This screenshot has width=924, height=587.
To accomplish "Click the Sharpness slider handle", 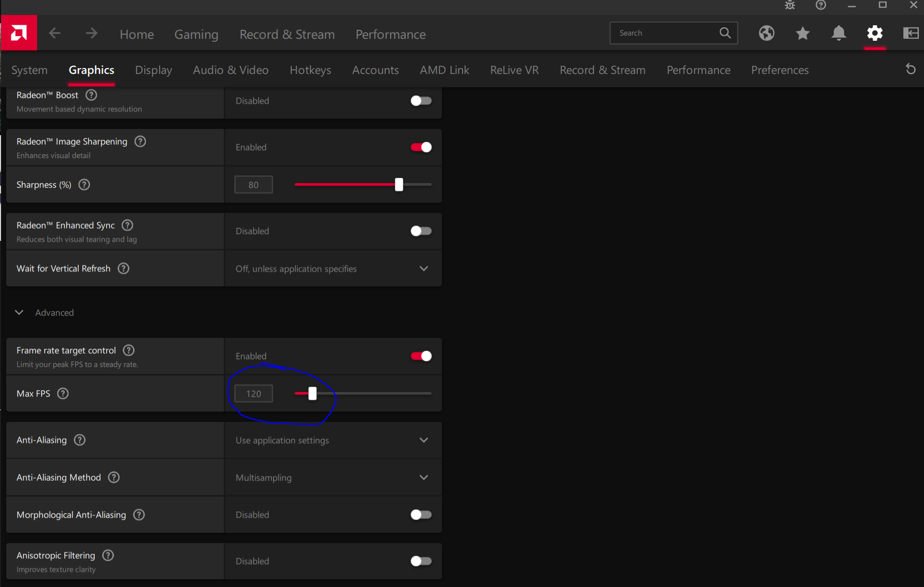I will pyautogui.click(x=399, y=185).
